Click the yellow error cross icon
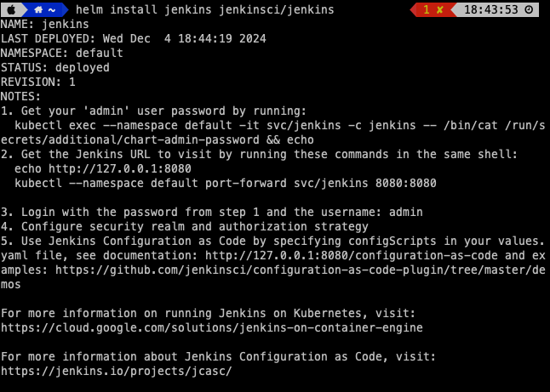 tap(440, 10)
